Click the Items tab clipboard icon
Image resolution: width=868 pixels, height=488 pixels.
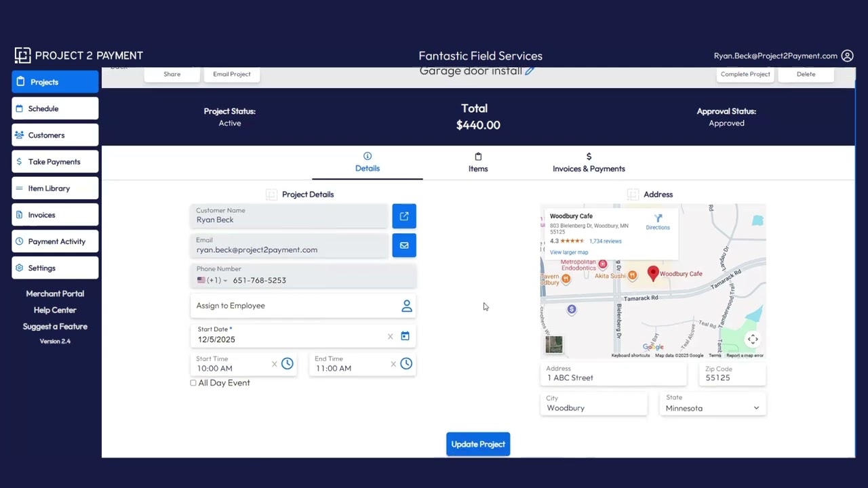click(478, 156)
